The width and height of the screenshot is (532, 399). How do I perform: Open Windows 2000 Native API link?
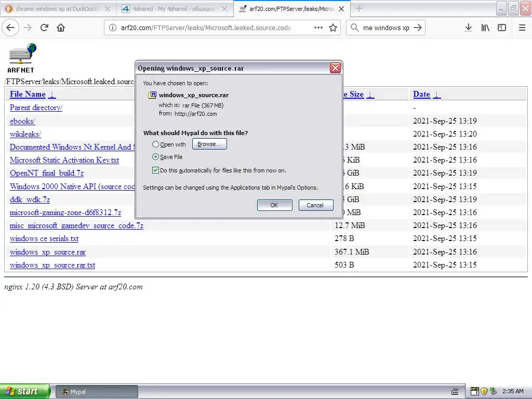[x=72, y=187]
